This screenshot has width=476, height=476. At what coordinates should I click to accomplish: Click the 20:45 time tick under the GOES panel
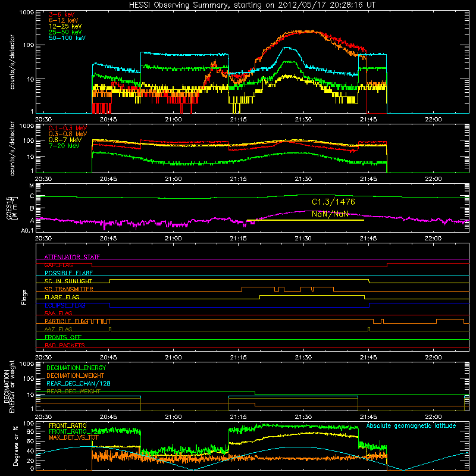pyautogui.click(x=108, y=239)
